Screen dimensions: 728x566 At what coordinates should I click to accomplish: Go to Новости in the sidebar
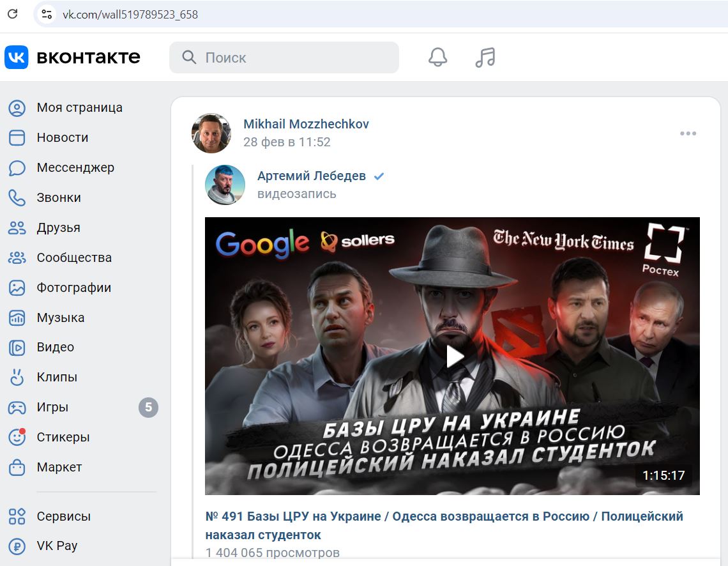point(63,137)
